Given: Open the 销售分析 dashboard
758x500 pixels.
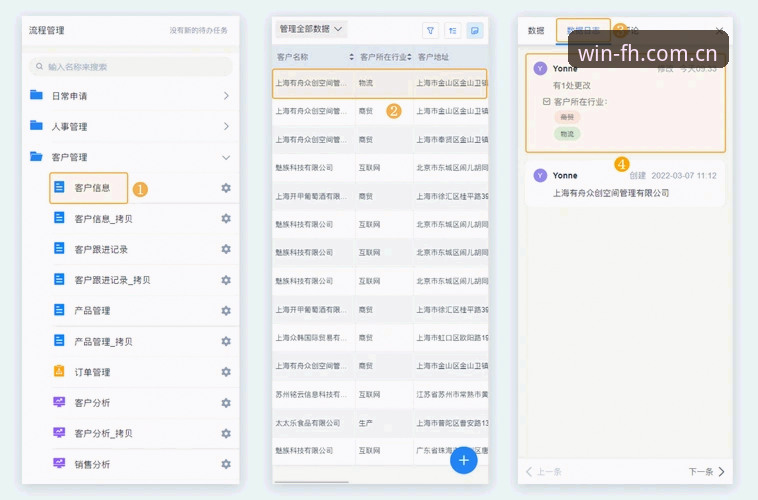Looking at the screenshot, I should pyautogui.click(x=92, y=464).
